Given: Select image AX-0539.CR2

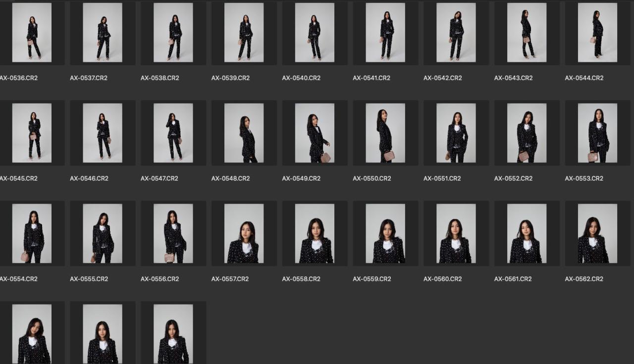Looking at the screenshot, I should tap(244, 33).
